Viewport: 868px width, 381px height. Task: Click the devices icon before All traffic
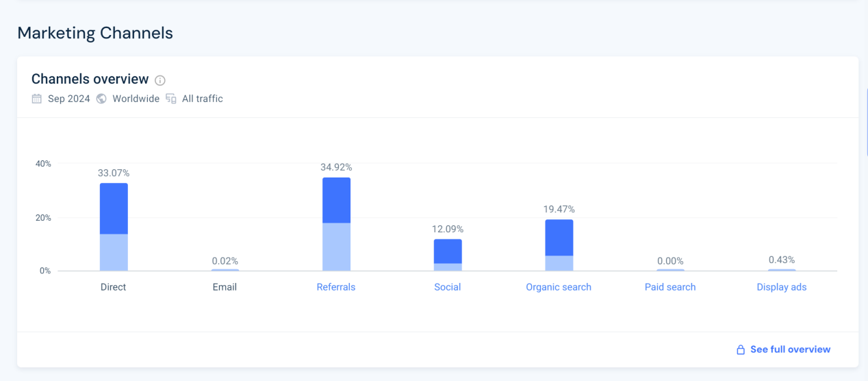[171, 99]
